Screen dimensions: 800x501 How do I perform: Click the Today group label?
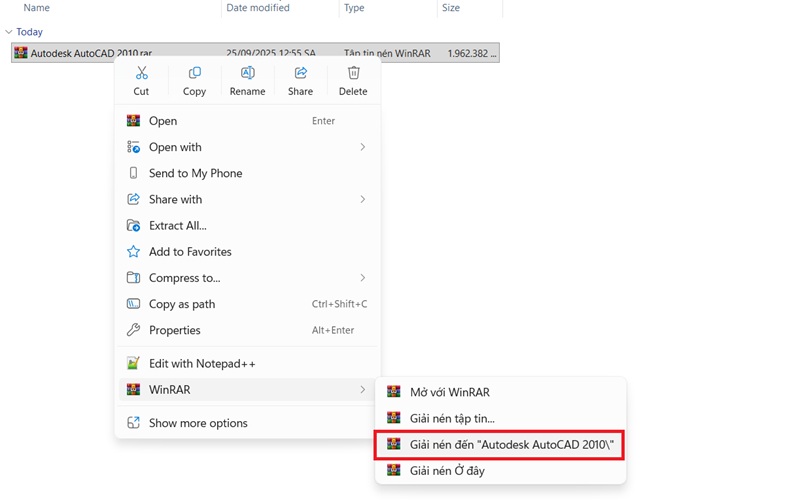tap(30, 32)
